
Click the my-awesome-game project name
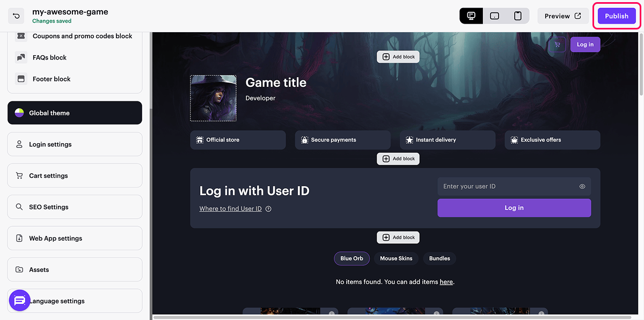(x=70, y=12)
